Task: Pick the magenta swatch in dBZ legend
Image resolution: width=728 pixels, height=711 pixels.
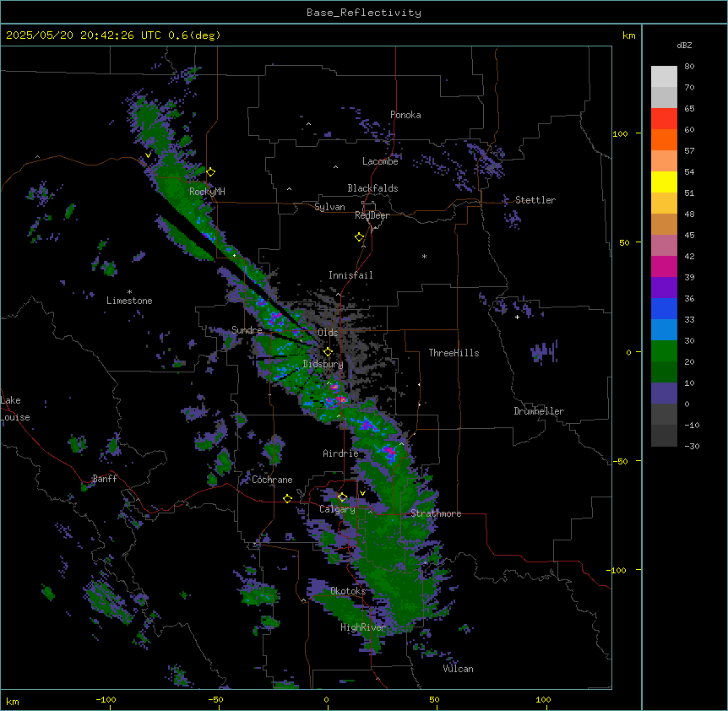Action: [x=664, y=266]
